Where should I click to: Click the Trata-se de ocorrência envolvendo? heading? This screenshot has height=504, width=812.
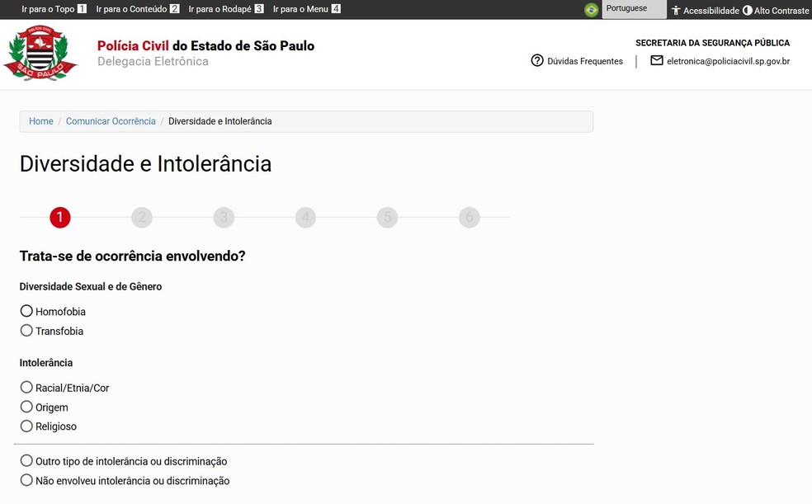point(133,257)
